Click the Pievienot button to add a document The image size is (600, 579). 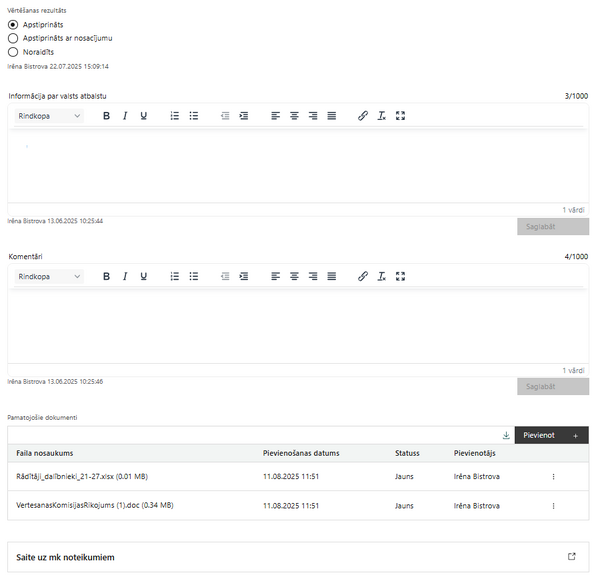point(551,435)
